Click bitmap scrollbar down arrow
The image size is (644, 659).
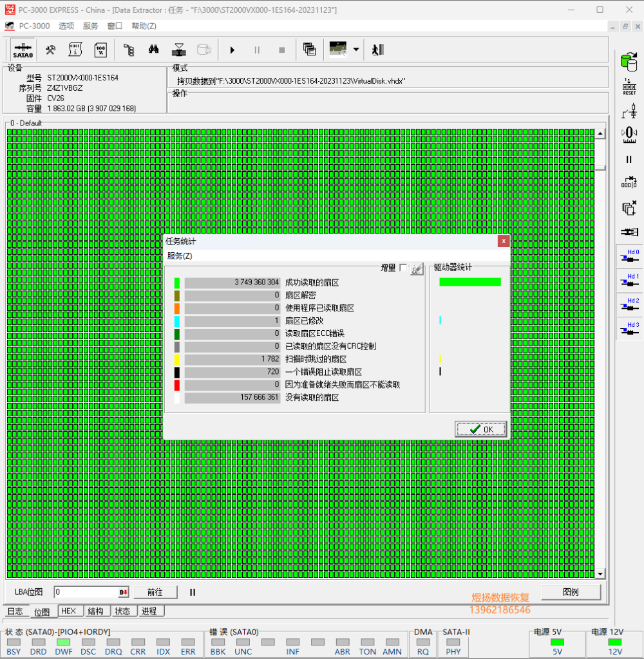600,573
